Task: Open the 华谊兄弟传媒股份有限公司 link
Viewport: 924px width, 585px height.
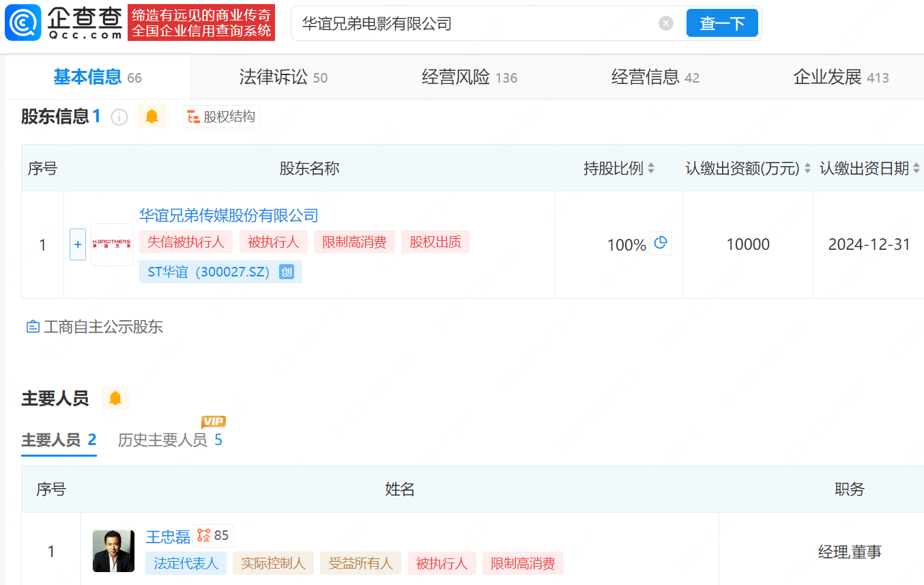Action: [229, 216]
